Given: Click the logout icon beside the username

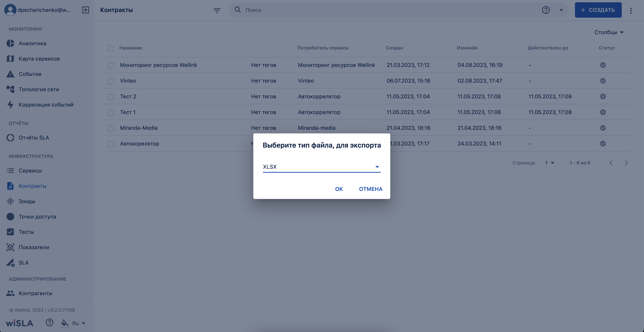Looking at the screenshot, I should pos(86,10).
